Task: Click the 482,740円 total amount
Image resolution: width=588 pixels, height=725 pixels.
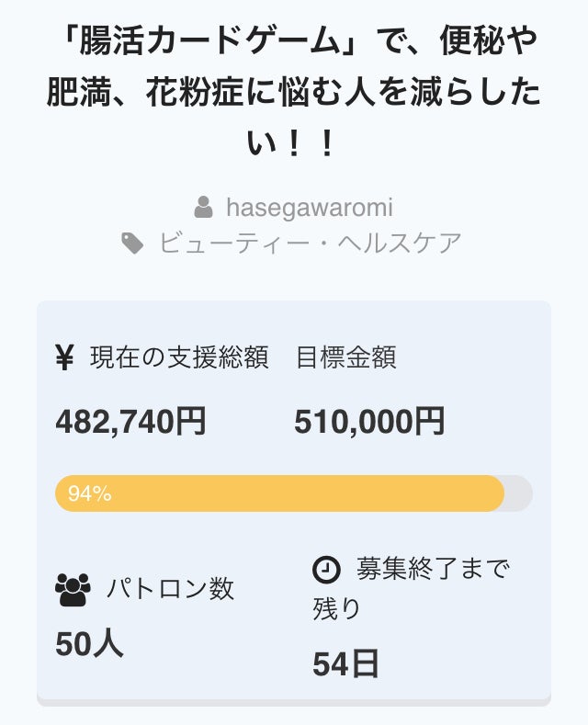Action: tap(130, 421)
